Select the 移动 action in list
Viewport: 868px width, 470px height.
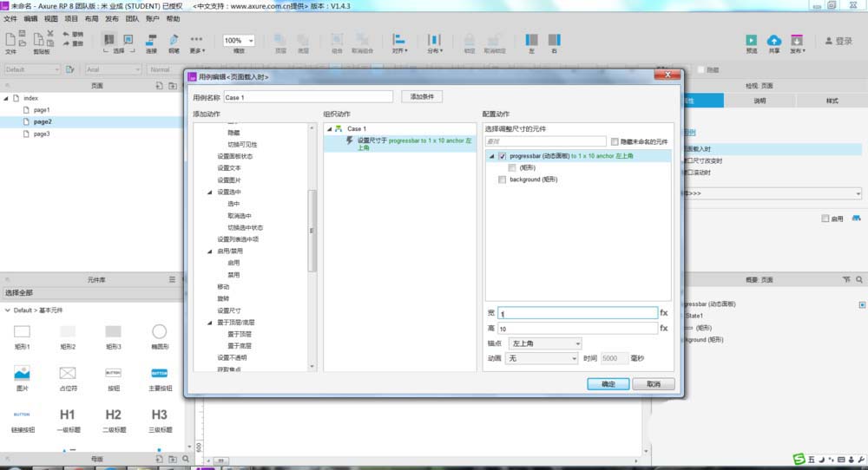click(223, 287)
